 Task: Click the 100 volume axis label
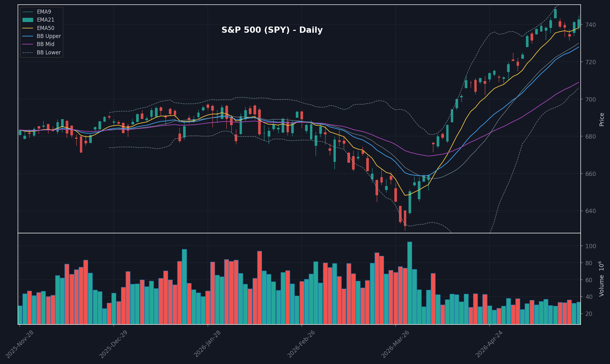[591, 246]
